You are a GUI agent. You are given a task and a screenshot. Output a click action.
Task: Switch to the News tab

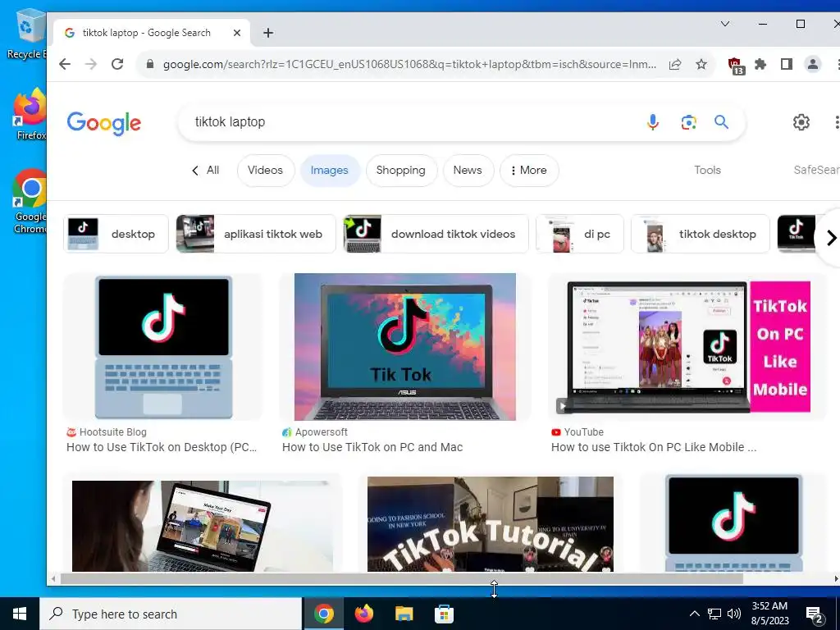click(x=468, y=171)
